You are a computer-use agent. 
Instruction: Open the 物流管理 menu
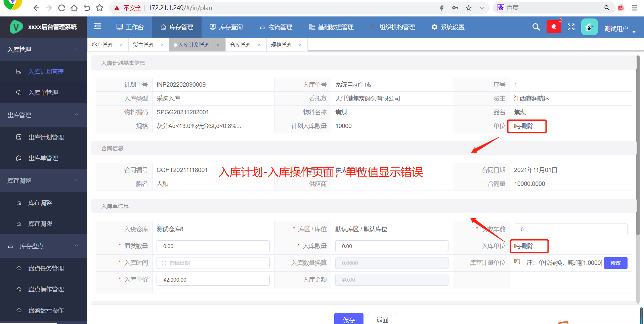click(276, 27)
